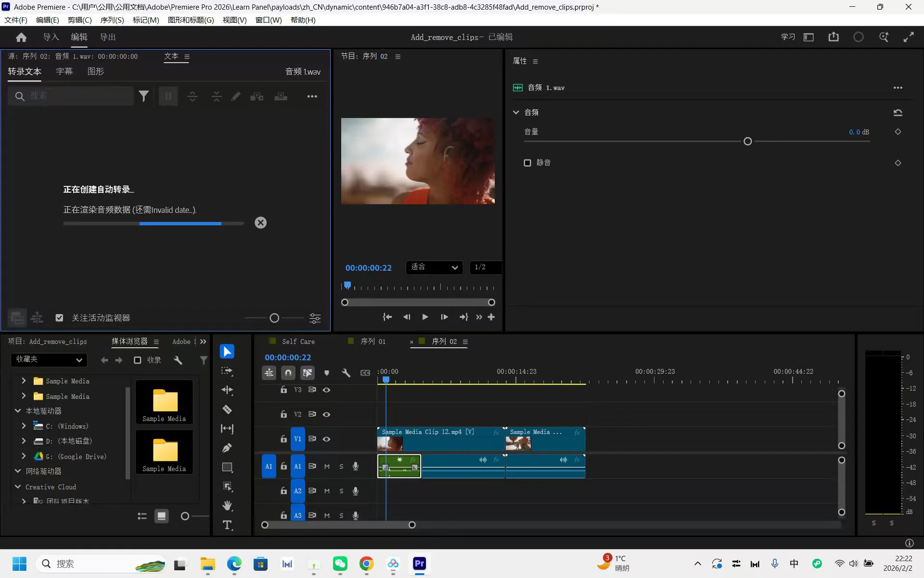Click the 导出 export button
The image size is (924, 578).
pos(107,37)
